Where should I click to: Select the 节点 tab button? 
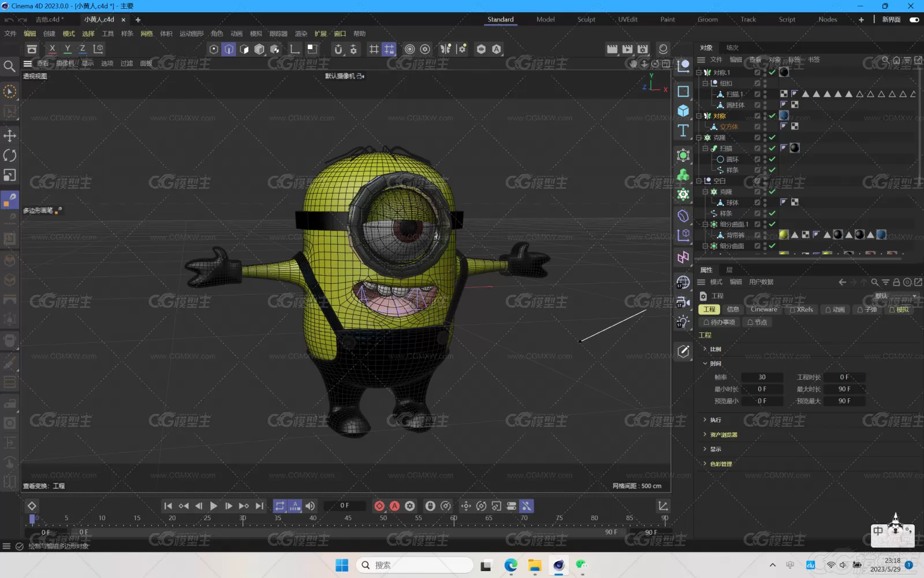click(757, 323)
